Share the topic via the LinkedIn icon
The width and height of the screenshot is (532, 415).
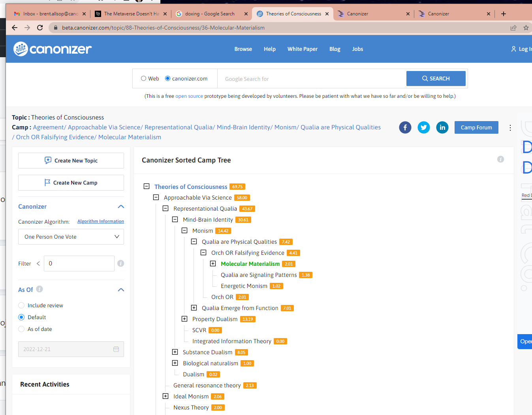point(442,127)
